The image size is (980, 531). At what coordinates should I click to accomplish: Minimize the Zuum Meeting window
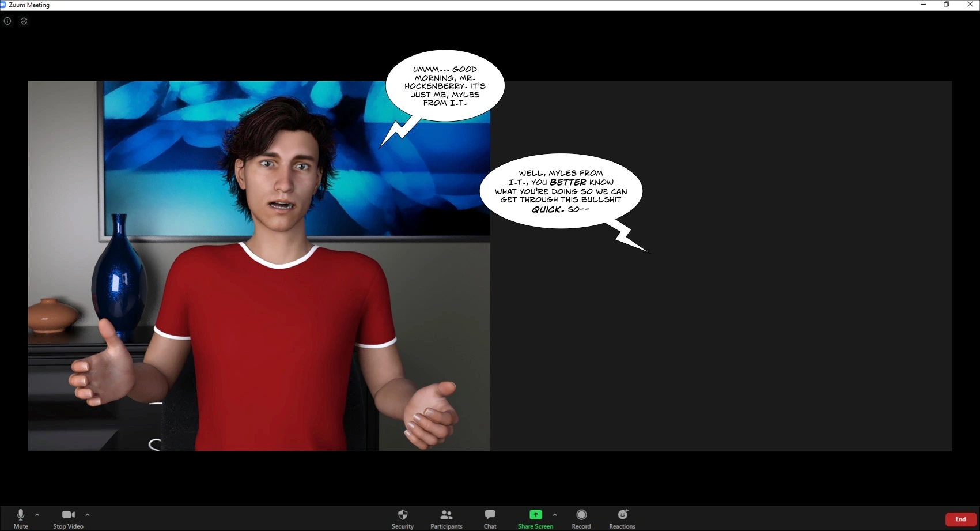tap(924, 5)
